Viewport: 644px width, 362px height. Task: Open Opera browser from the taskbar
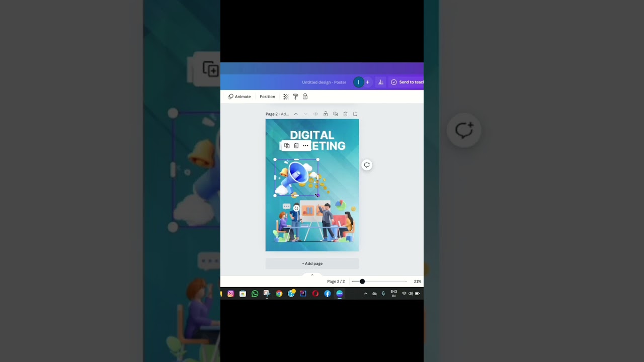click(315, 294)
